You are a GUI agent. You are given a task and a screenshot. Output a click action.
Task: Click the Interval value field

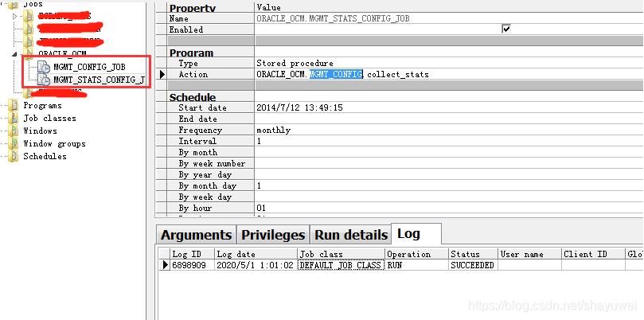point(449,141)
